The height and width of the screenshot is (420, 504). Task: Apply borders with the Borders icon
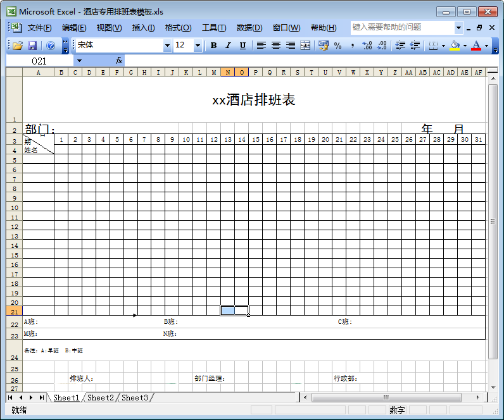[x=433, y=46]
